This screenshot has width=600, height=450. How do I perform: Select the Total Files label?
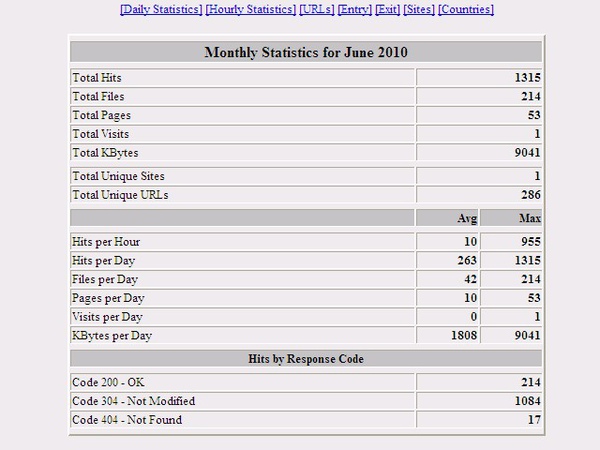click(98, 96)
